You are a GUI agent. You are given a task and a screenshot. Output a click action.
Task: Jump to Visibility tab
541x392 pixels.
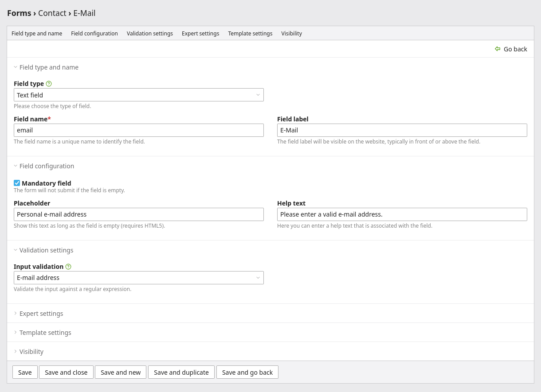(x=291, y=33)
